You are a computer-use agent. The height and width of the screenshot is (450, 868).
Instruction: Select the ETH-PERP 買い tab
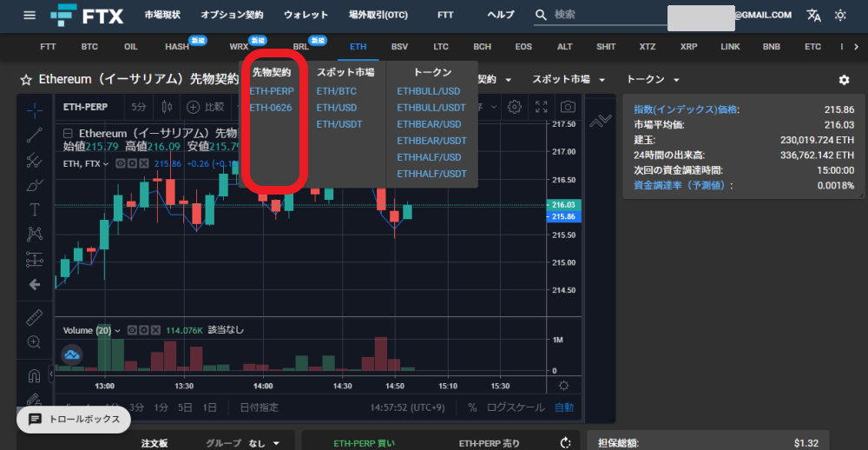pyautogui.click(x=364, y=443)
